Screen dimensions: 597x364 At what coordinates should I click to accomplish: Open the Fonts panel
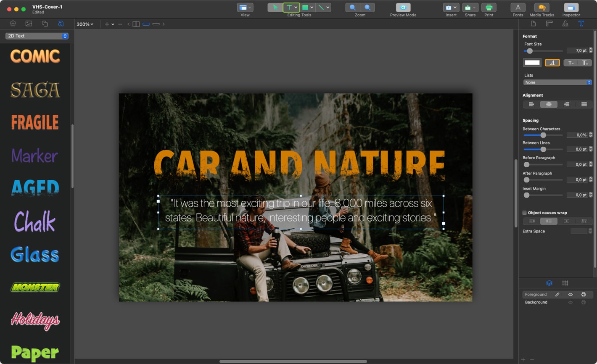pyautogui.click(x=518, y=7)
